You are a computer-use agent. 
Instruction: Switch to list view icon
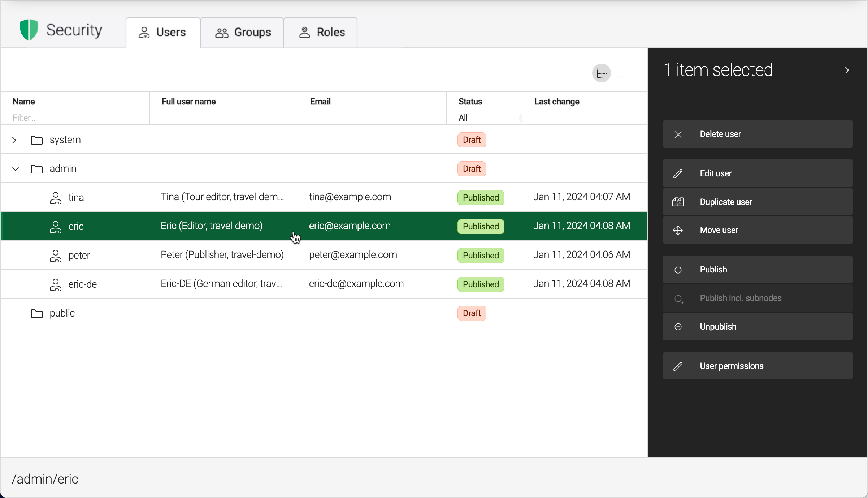[x=620, y=73]
